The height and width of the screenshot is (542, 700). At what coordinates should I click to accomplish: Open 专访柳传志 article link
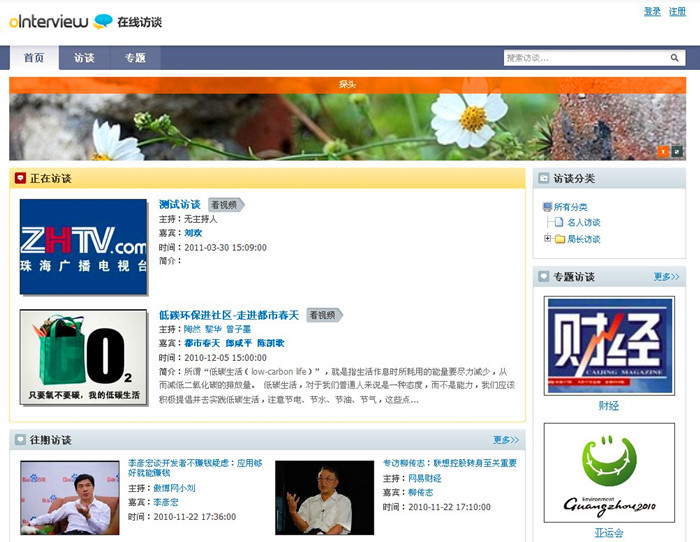coord(450,463)
